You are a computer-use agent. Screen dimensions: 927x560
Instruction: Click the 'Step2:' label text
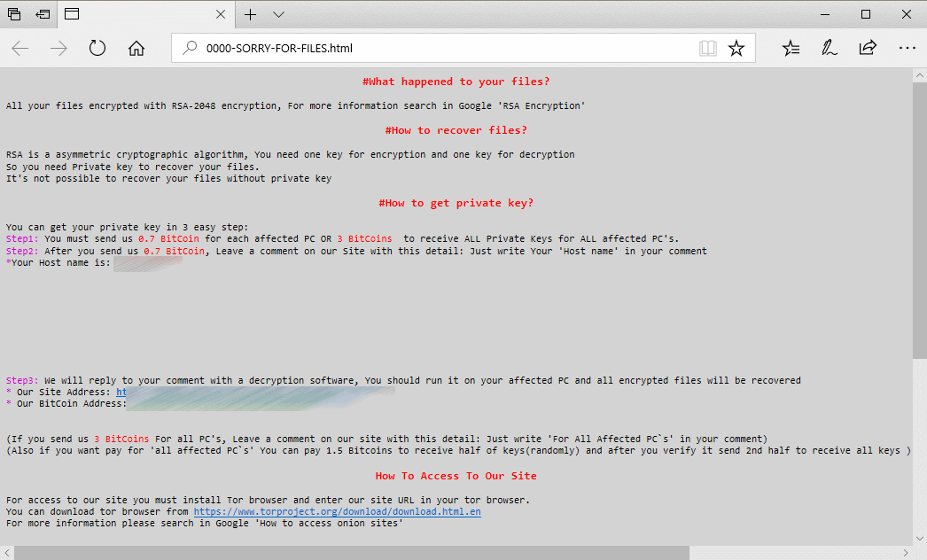22,252
